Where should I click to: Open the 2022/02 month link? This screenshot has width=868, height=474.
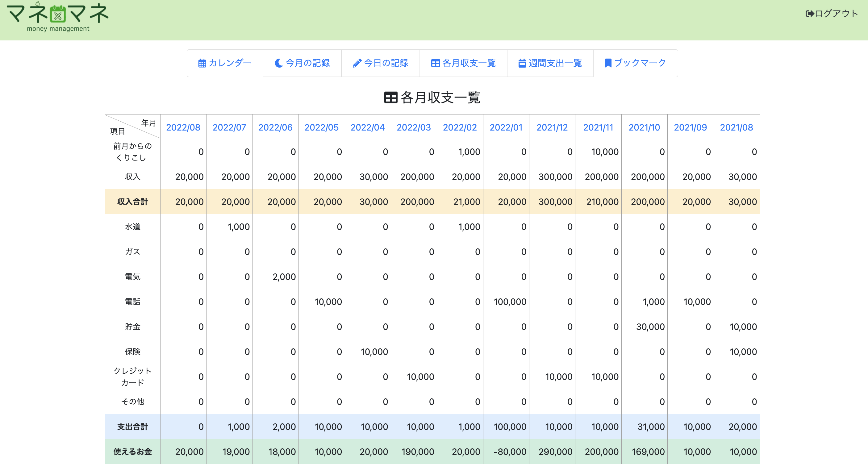[460, 127]
